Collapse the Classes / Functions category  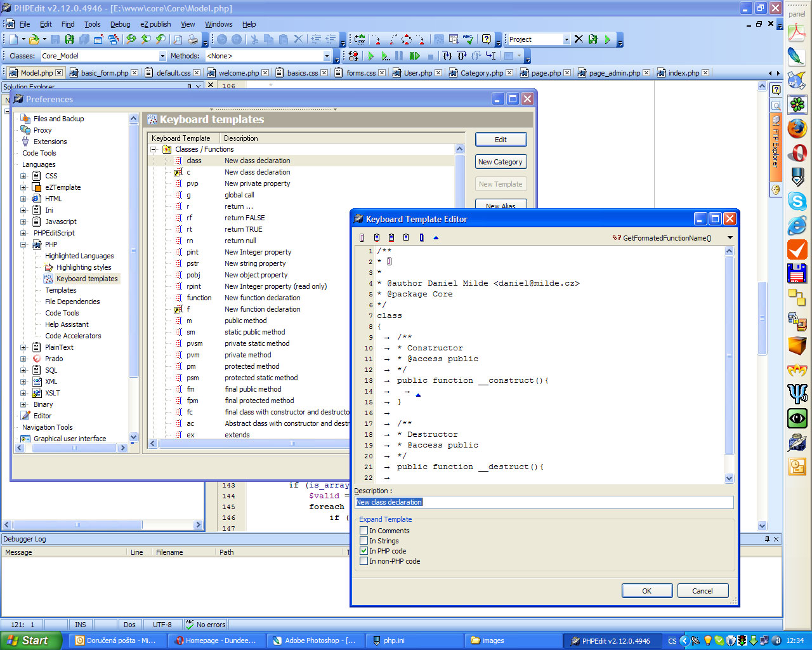154,149
